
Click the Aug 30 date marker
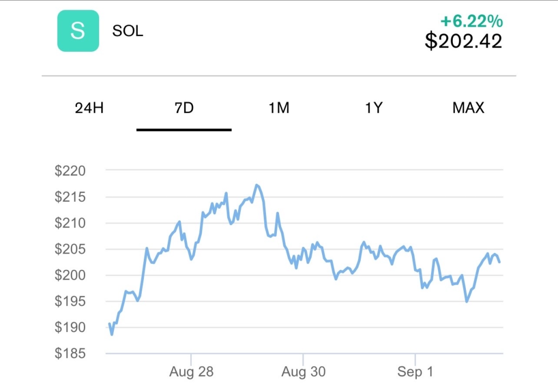point(304,372)
